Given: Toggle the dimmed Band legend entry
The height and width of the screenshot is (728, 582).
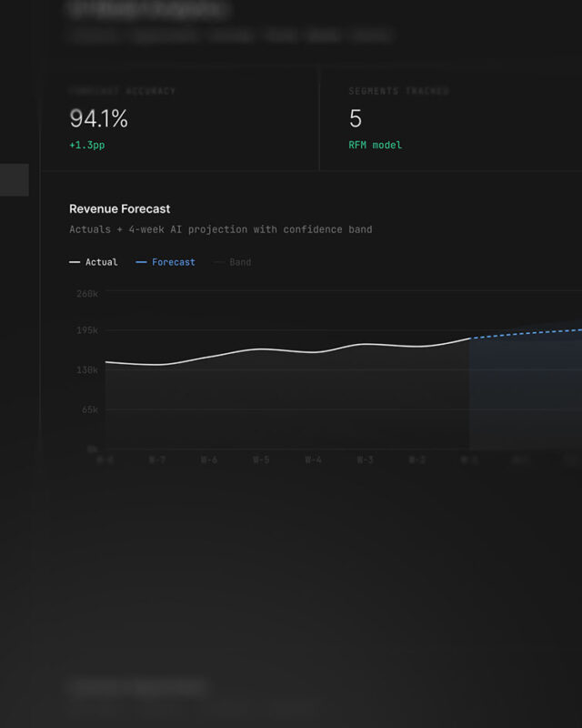Looking at the screenshot, I should pos(232,262).
